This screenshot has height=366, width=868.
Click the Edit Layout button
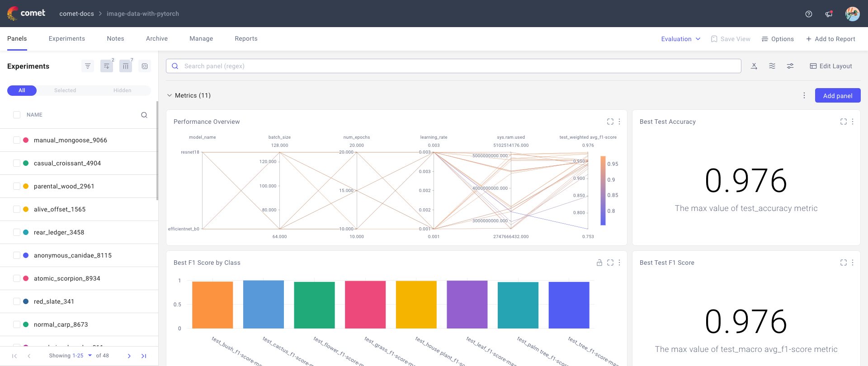click(831, 66)
